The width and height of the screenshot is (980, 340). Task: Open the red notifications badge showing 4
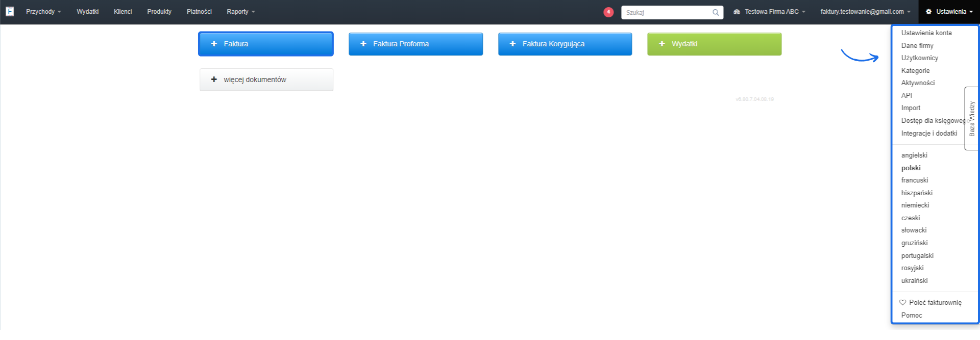coord(608,12)
